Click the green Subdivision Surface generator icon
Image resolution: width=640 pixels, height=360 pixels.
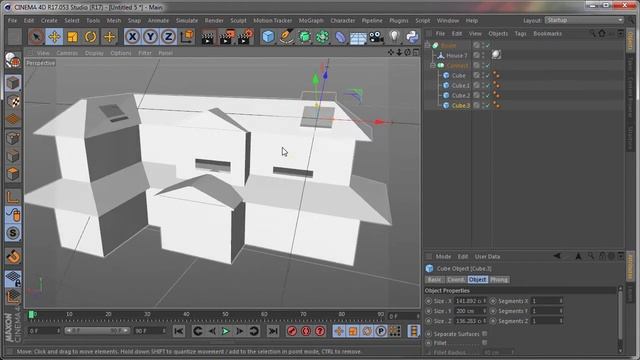point(304,37)
